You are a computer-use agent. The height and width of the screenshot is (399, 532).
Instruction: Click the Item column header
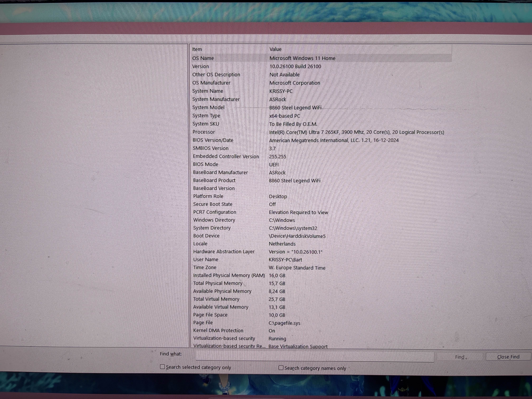tap(197, 49)
